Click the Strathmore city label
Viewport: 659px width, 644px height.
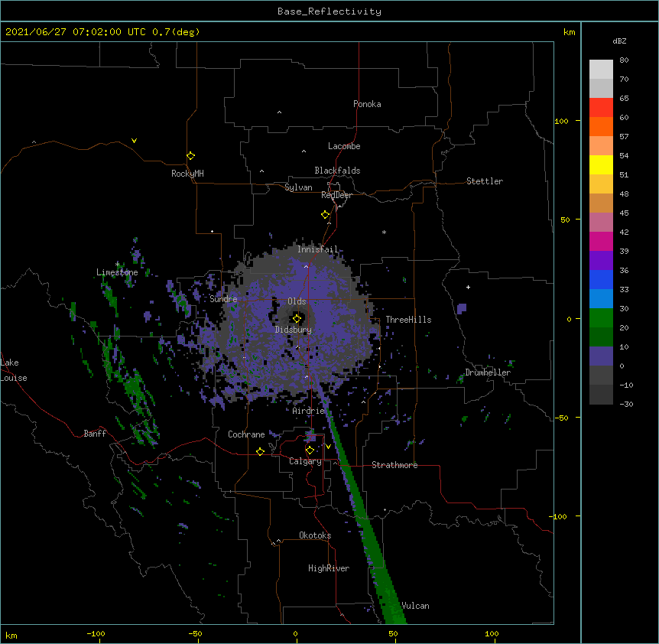coord(394,465)
